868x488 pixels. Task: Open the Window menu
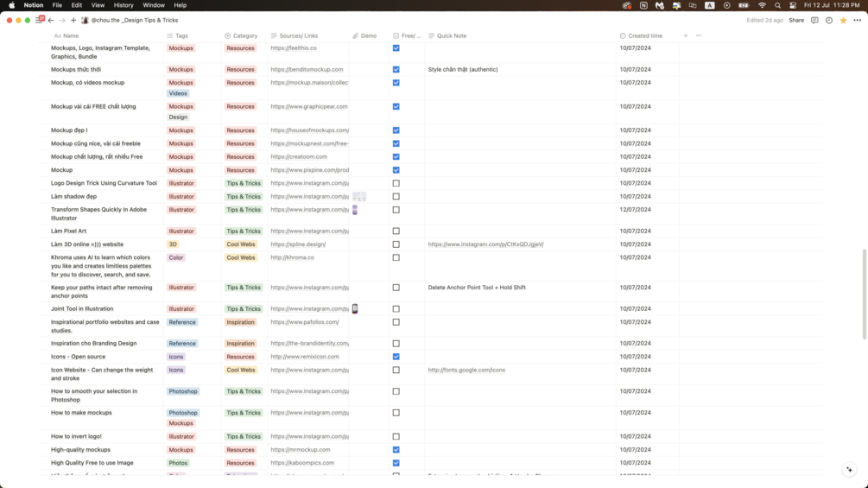154,5
